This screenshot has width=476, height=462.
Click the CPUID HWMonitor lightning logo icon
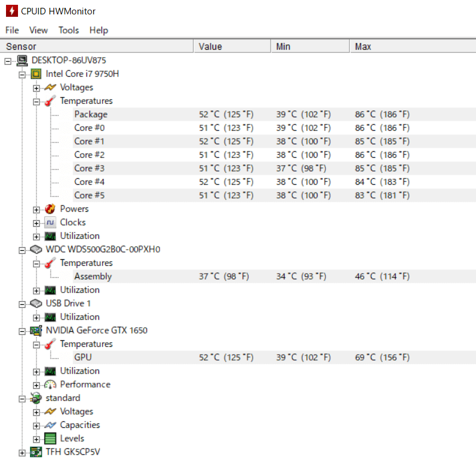click(x=11, y=11)
